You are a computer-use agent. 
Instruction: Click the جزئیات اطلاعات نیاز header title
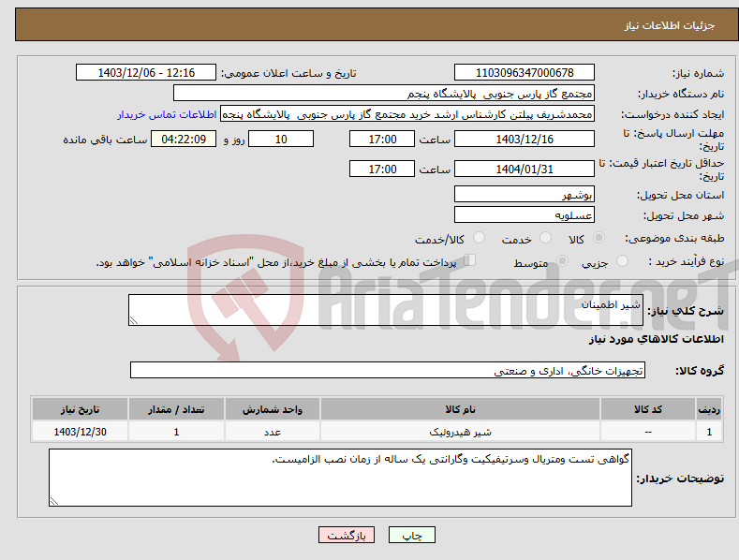click(x=670, y=25)
